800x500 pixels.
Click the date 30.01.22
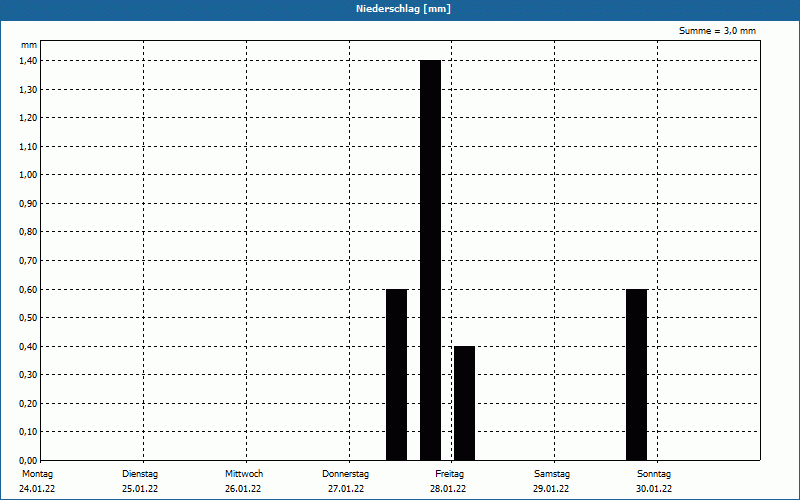click(x=654, y=489)
